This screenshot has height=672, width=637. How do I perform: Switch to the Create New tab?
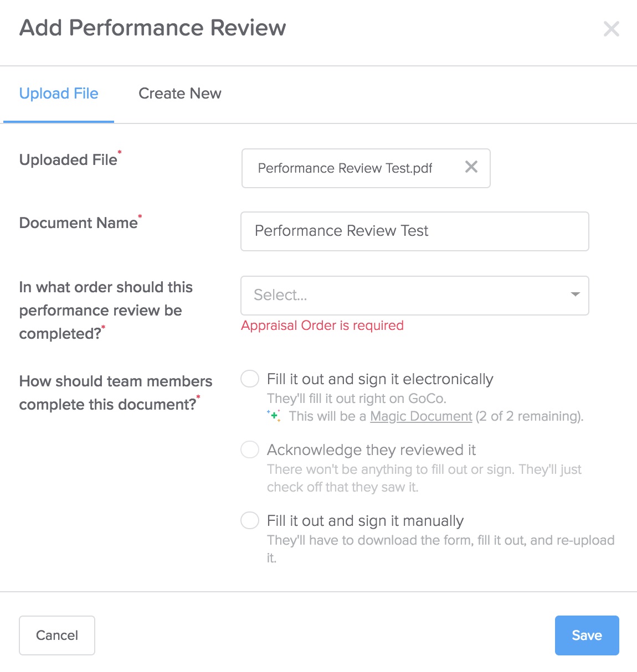180,94
